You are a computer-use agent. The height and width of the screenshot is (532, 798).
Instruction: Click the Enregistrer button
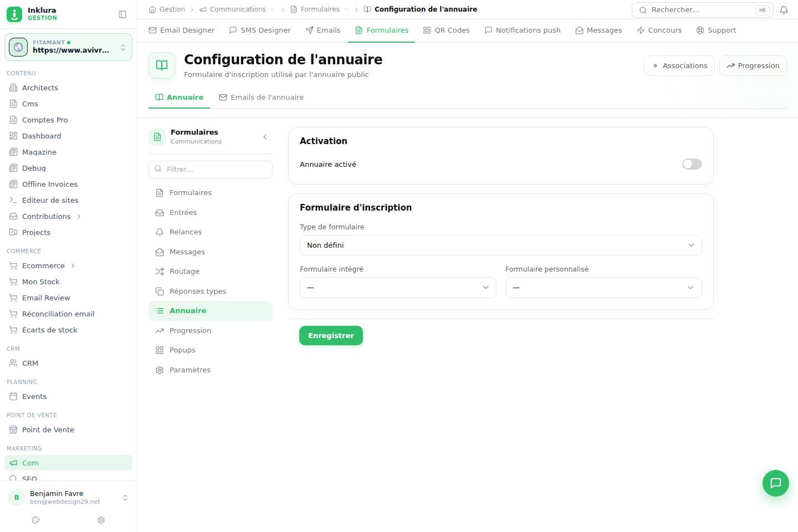click(x=331, y=336)
